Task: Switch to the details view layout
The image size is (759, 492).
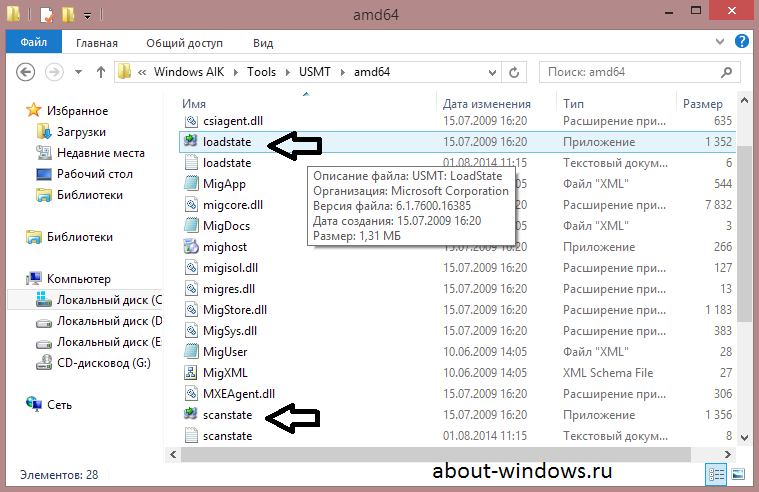Action: [717, 473]
